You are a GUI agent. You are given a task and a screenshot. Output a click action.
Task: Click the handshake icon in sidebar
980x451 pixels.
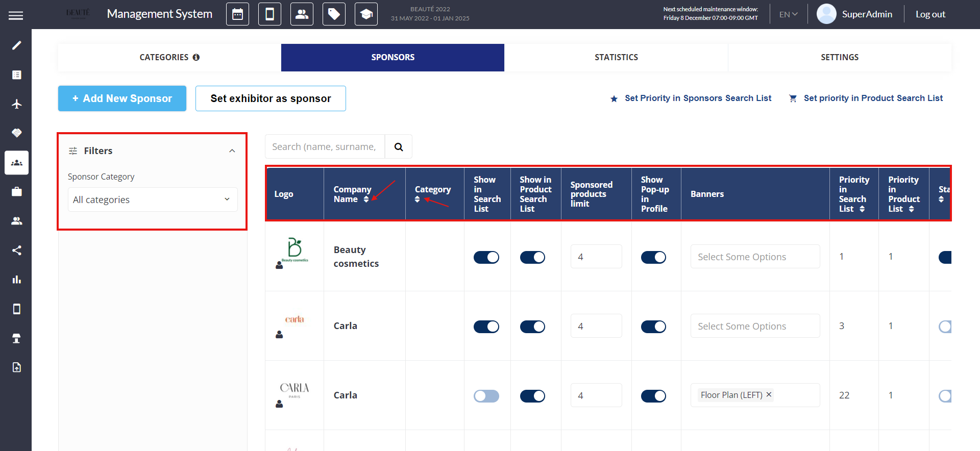coord(16,133)
